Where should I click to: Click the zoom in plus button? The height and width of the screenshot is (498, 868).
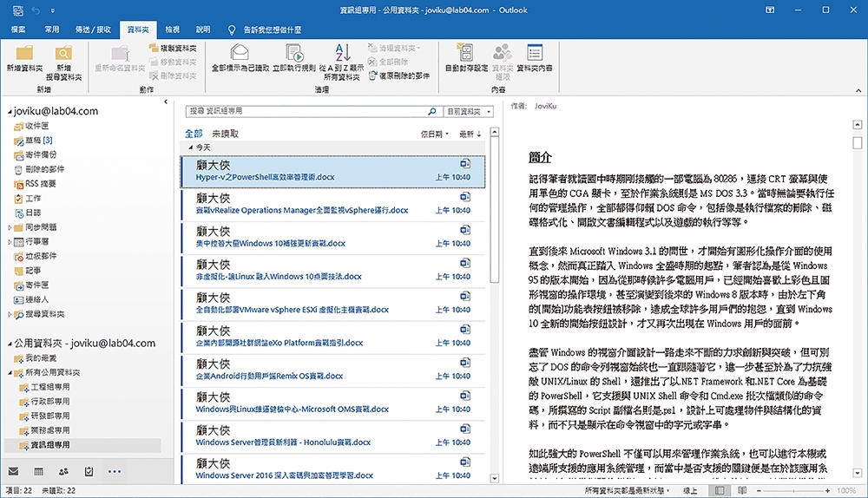tap(827, 491)
